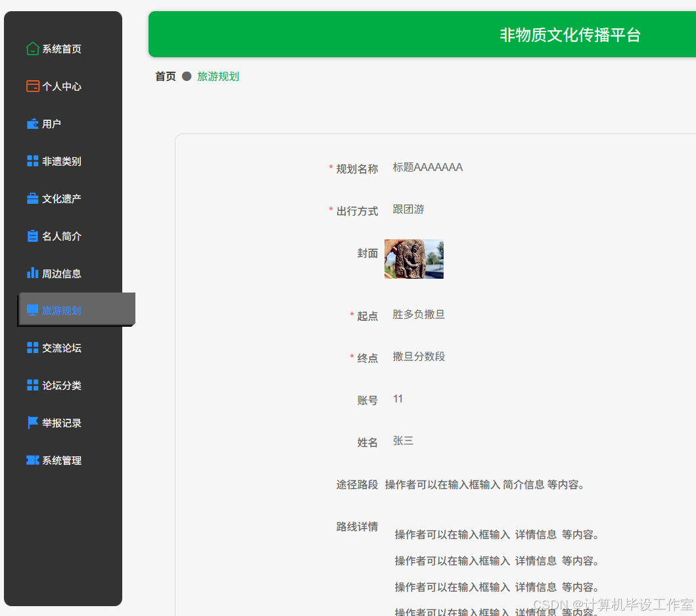The image size is (696, 616).
Task: Click the briefcase icon beside 文化遗产
Action: point(32,199)
